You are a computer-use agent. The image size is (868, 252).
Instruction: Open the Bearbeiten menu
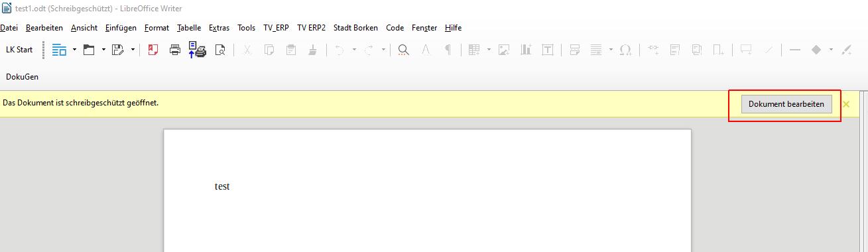tap(44, 28)
